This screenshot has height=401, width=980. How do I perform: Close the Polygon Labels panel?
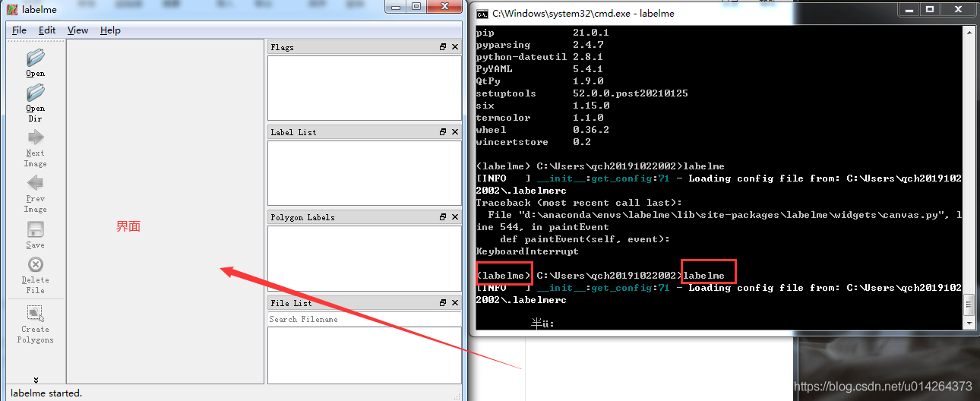tap(455, 217)
